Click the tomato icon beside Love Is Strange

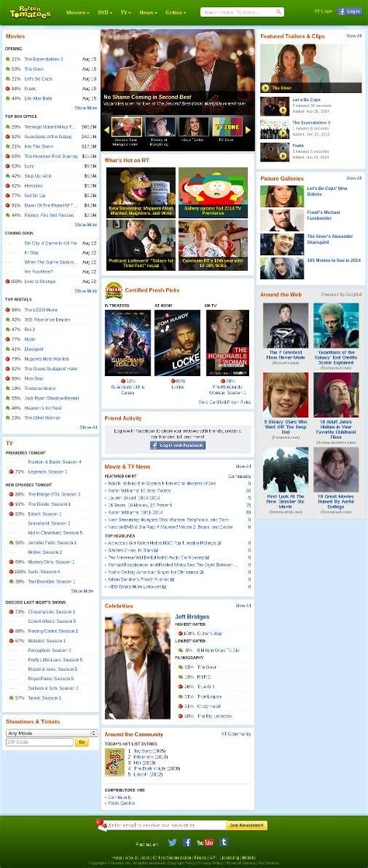8,282
